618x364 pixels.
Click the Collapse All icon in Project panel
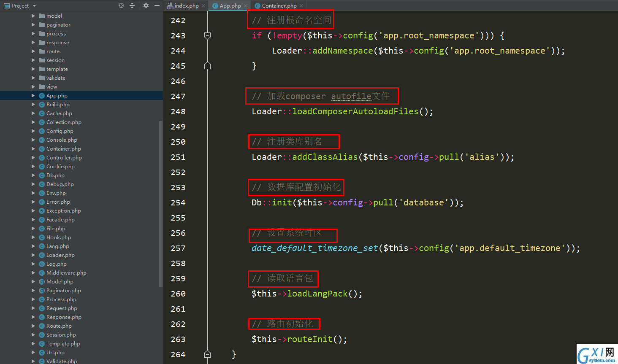click(132, 5)
